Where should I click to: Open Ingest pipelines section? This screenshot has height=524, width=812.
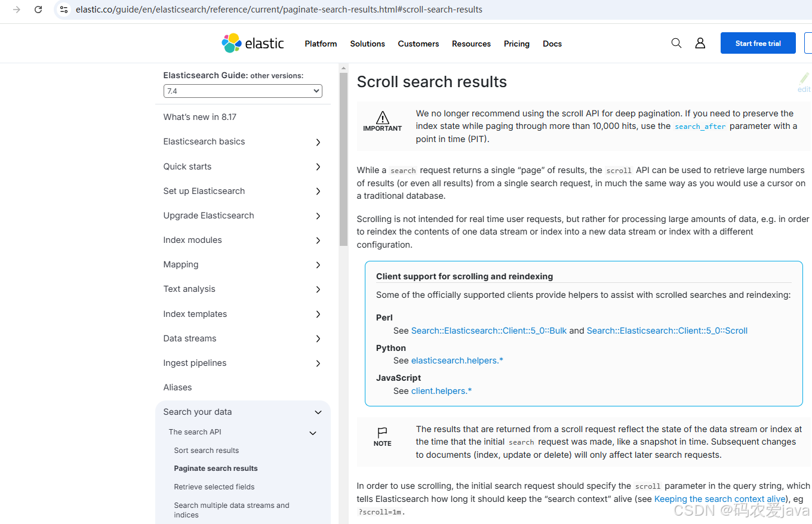pos(195,363)
